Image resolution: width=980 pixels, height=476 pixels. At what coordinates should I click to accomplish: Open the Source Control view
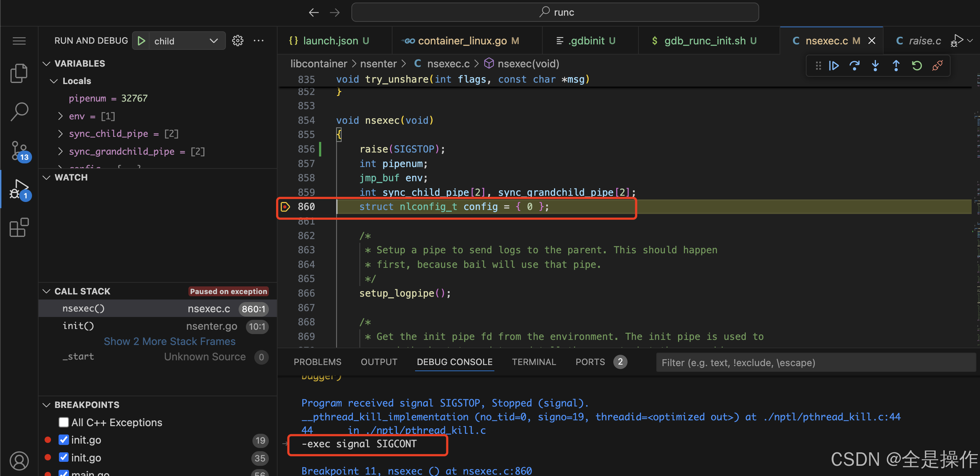pos(19,150)
